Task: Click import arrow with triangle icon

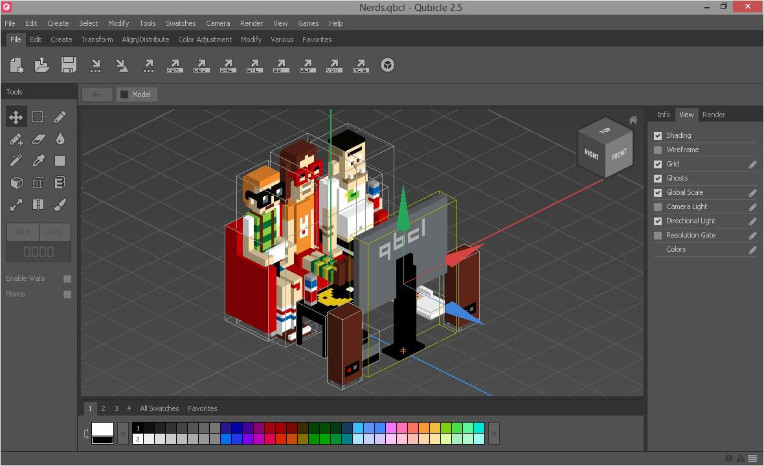Action: pos(122,65)
